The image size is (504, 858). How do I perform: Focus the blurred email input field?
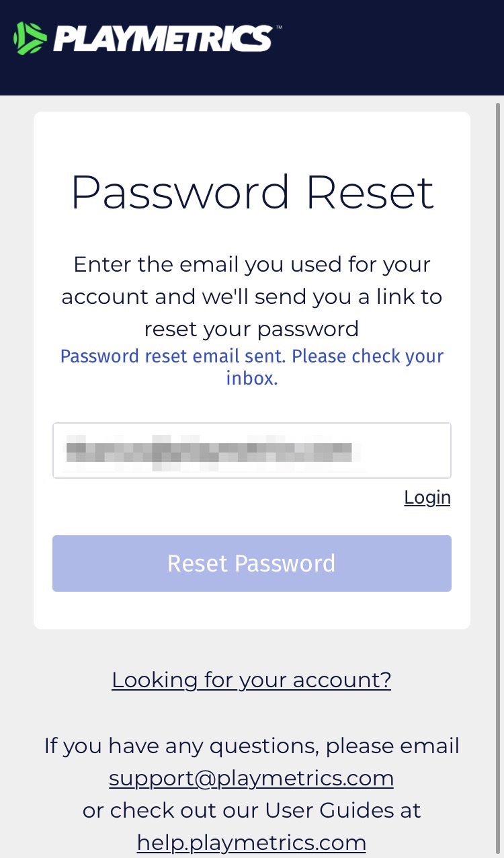pos(251,451)
